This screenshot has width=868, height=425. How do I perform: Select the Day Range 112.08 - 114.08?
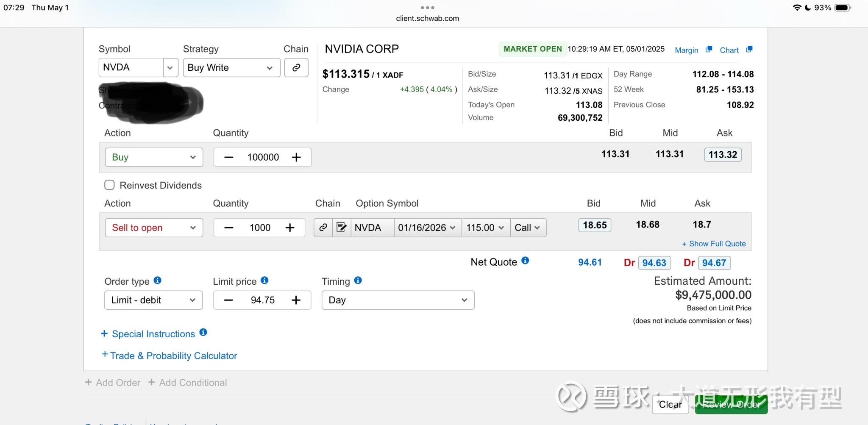723,74
